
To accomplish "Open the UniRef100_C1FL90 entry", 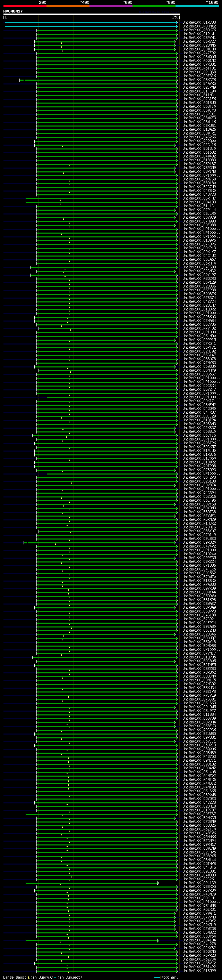I will pos(199,91).
